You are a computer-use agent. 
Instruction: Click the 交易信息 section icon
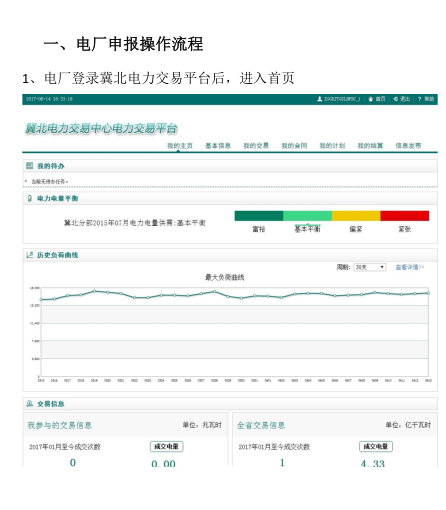[30, 404]
